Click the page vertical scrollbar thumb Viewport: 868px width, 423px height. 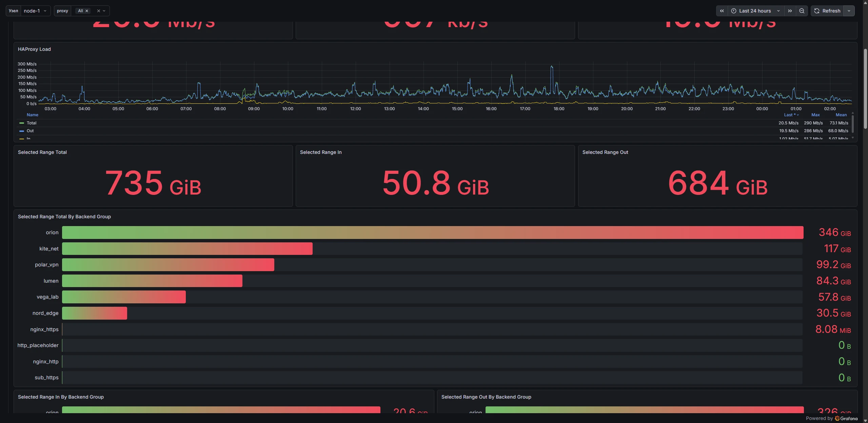pos(865,89)
